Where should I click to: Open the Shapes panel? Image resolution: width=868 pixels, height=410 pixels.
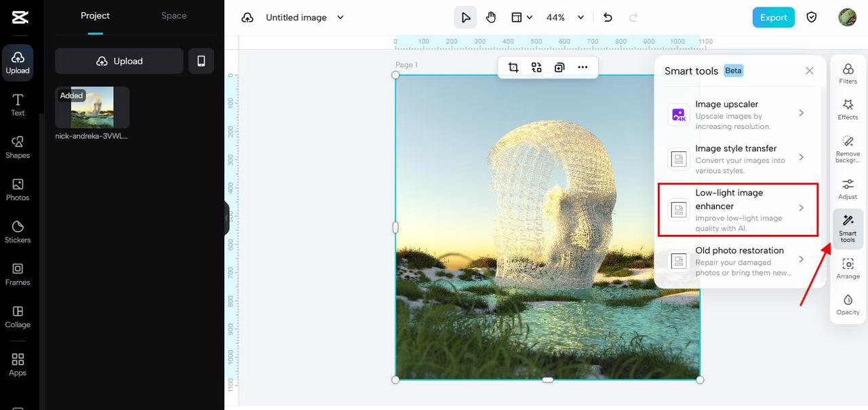click(x=18, y=147)
